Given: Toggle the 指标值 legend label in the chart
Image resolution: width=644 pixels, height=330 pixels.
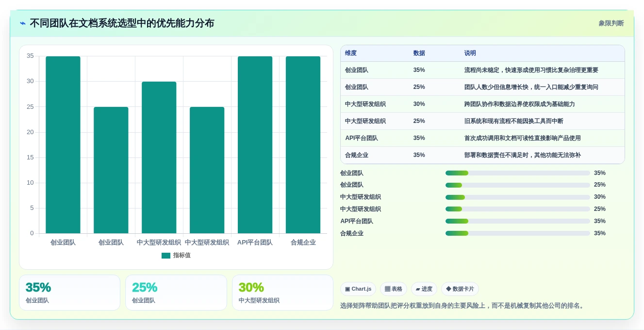Looking at the screenshot, I should pos(182,256).
